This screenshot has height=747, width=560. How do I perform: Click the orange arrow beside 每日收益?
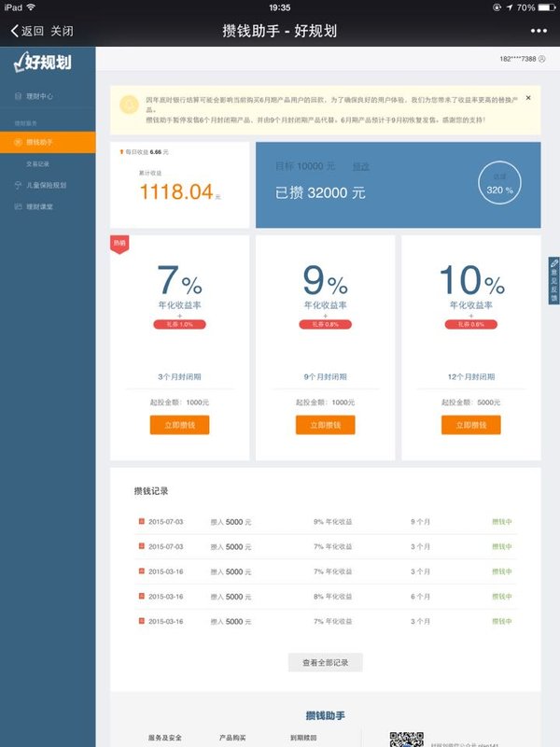coord(121,152)
